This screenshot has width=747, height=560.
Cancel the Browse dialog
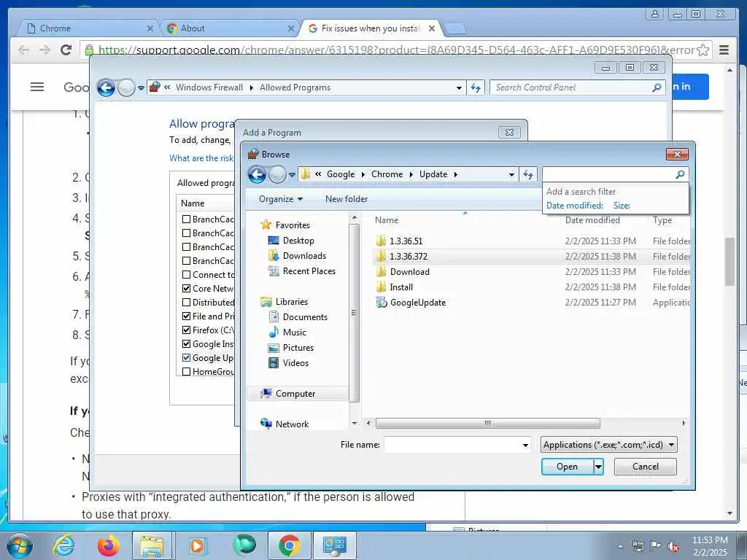pyautogui.click(x=645, y=467)
